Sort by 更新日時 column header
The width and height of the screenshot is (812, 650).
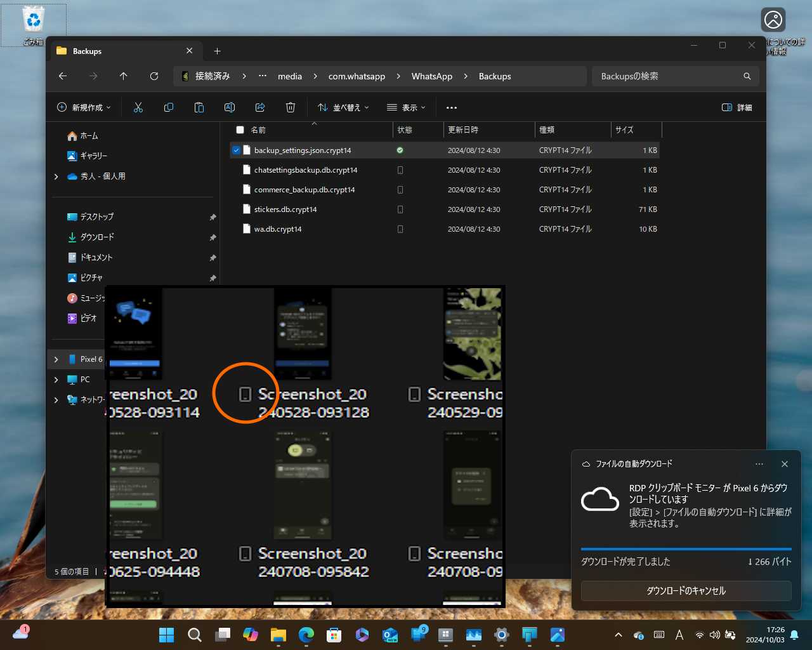pos(488,129)
